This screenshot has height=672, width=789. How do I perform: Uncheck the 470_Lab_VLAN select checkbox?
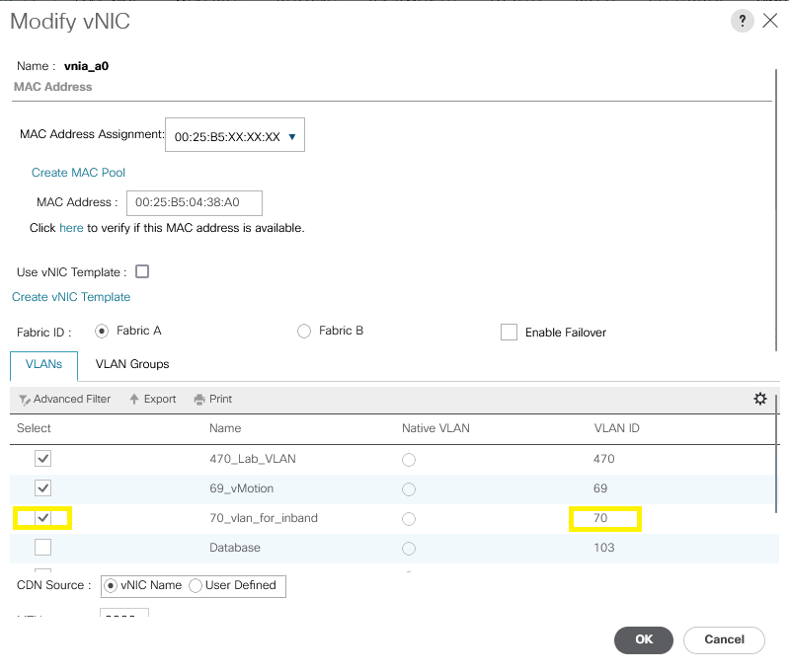click(x=42, y=458)
